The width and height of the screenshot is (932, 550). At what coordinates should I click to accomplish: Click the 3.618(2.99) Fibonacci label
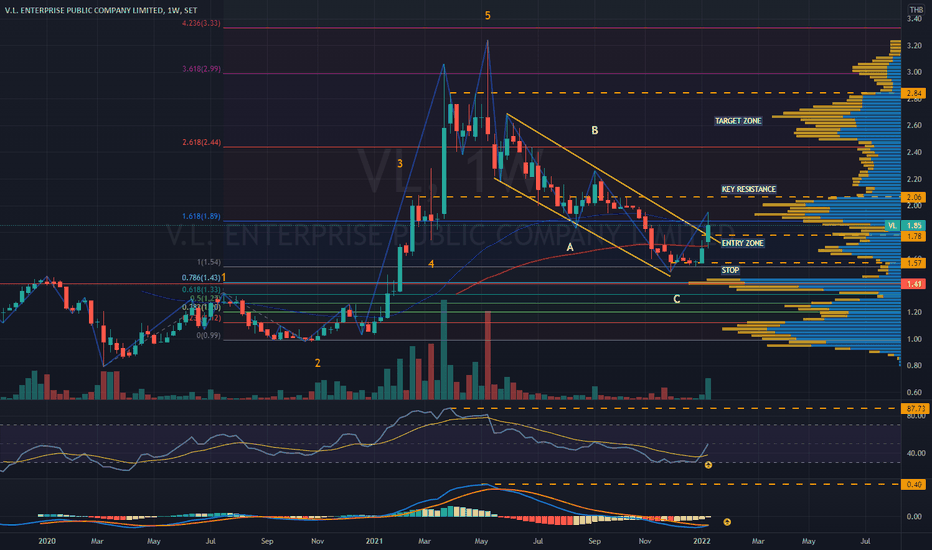pos(201,69)
